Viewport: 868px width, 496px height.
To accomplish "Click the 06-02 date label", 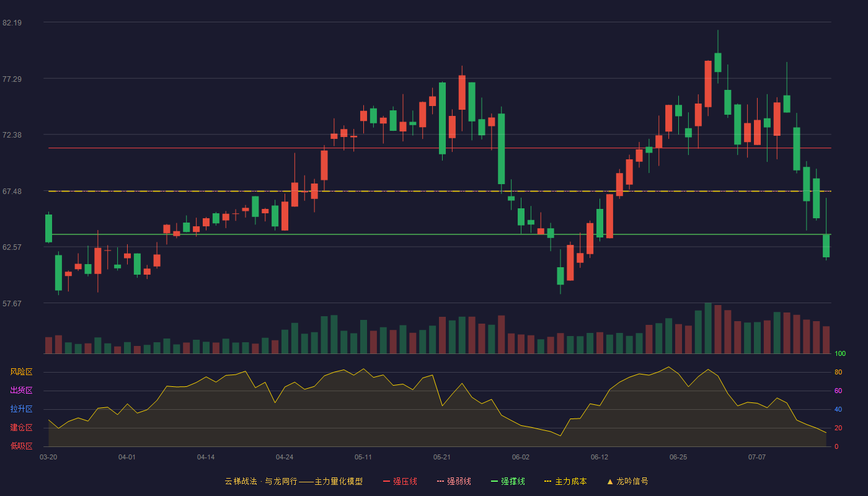I will 521,457.
